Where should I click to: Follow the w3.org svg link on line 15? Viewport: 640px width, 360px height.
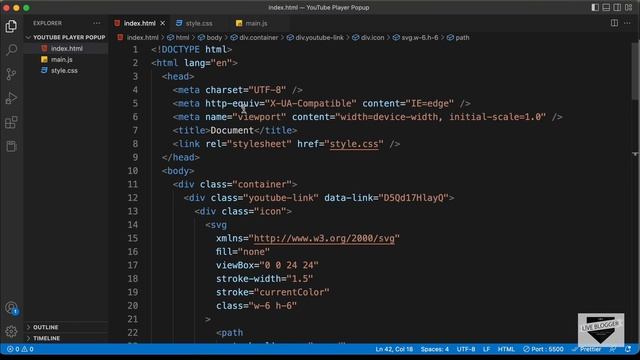pyautogui.click(x=324, y=238)
